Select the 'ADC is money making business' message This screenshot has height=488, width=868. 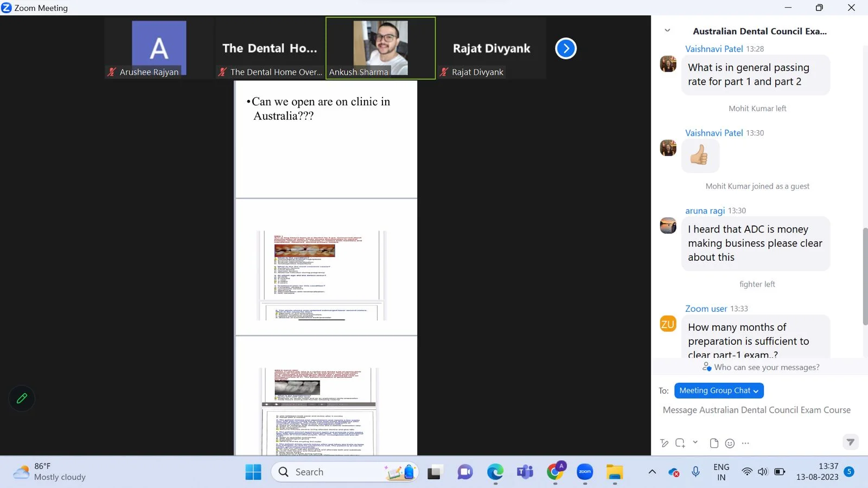756,243
